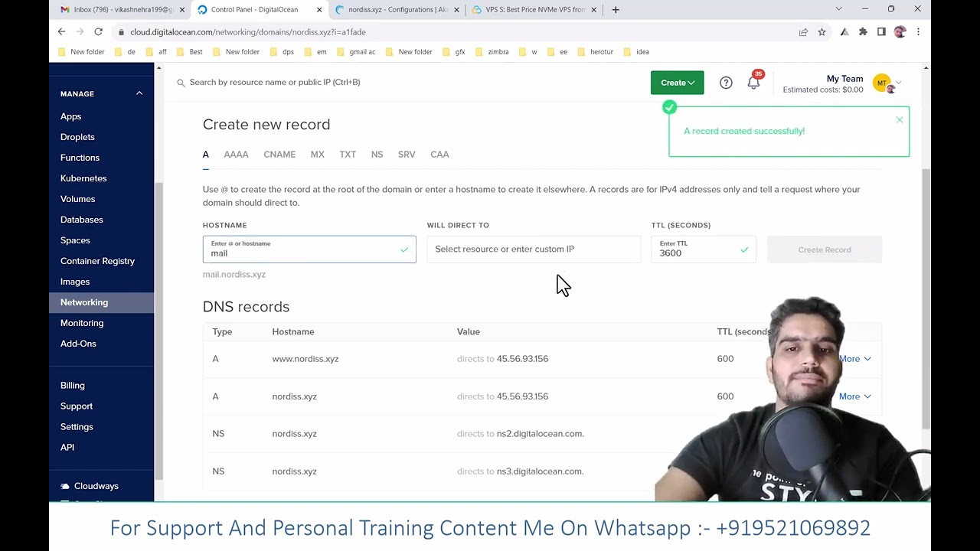Viewport: 980px width, 551px height.
Task: Focus the hostname input field
Action: point(309,249)
